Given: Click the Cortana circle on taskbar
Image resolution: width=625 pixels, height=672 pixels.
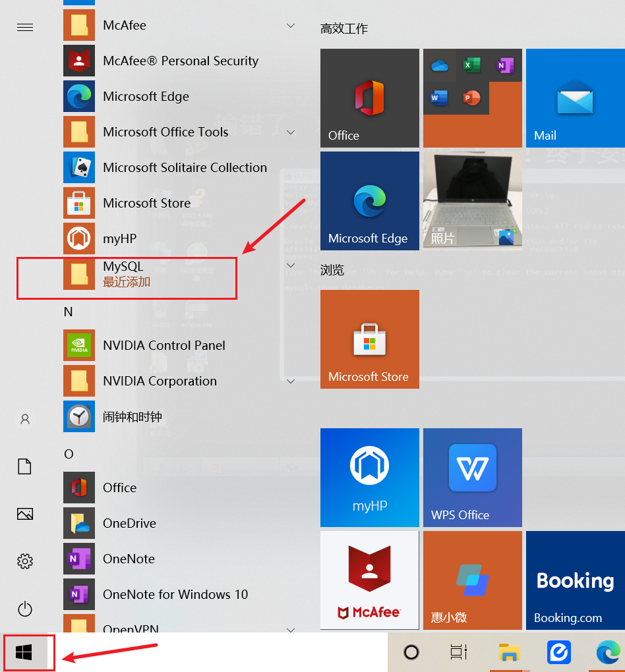Looking at the screenshot, I should click(411, 652).
